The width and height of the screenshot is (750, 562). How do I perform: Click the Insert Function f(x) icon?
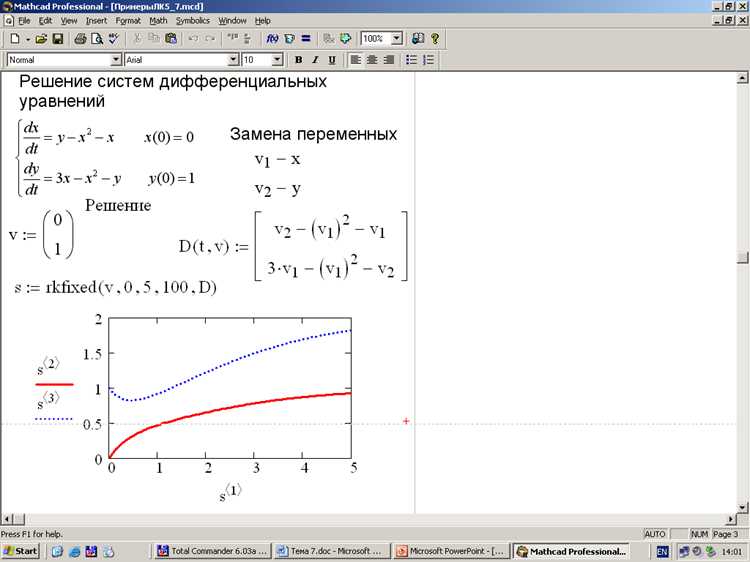point(272,39)
